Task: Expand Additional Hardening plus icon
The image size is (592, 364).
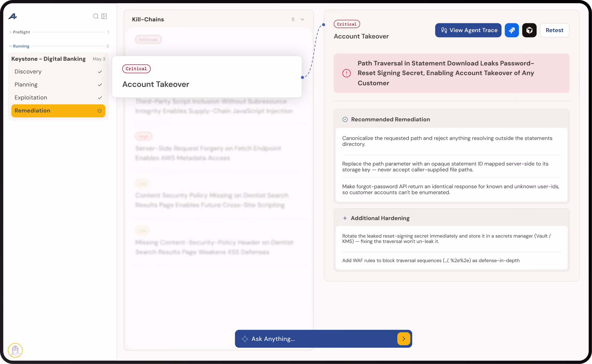Action: [x=345, y=218]
